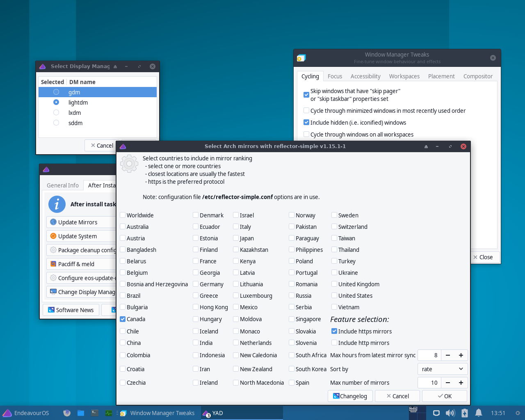The width and height of the screenshot is (525, 420).
Task: Enable the United Kingdom checkbox
Action: 334,284
